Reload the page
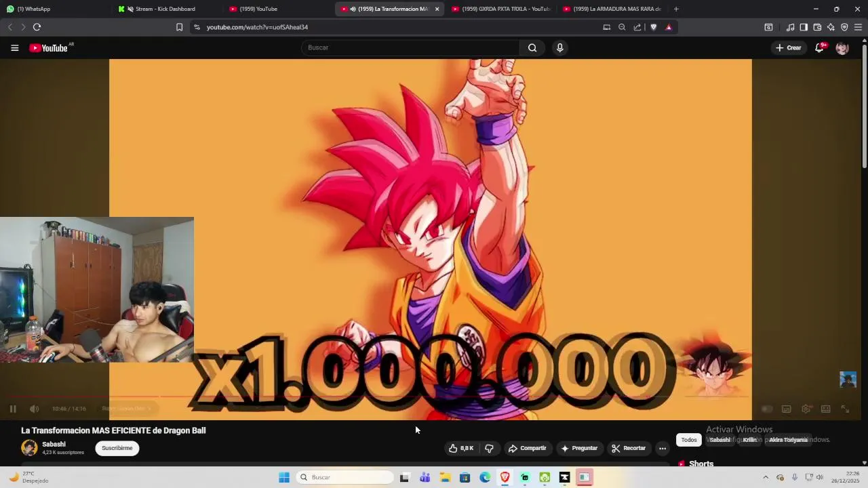This screenshot has width=868, height=488. (37, 27)
